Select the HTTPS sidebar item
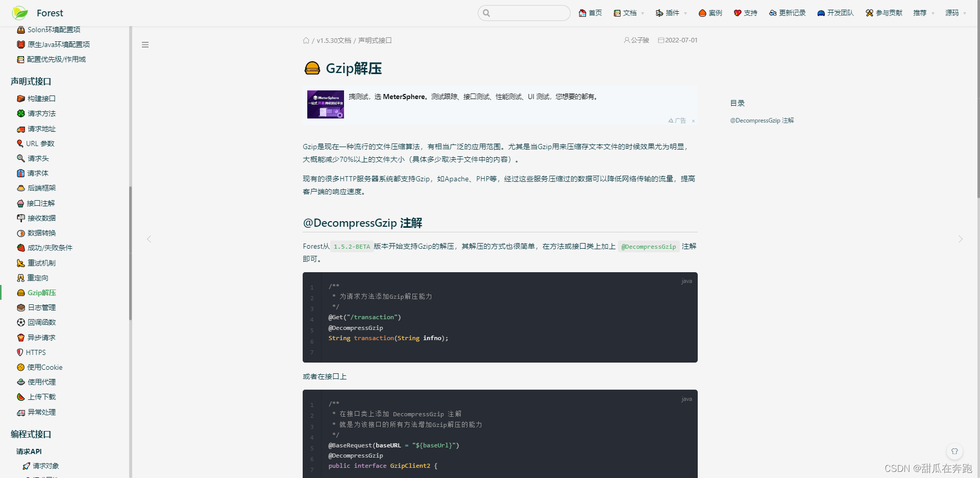The width and height of the screenshot is (980, 478). pyautogui.click(x=36, y=352)
